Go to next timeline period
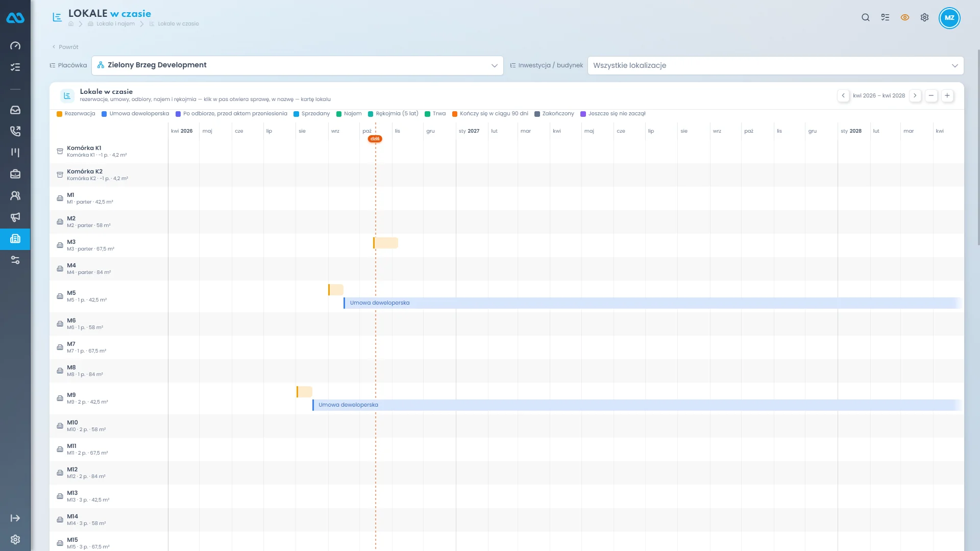980x551 pixels. (x=915, y=95)
